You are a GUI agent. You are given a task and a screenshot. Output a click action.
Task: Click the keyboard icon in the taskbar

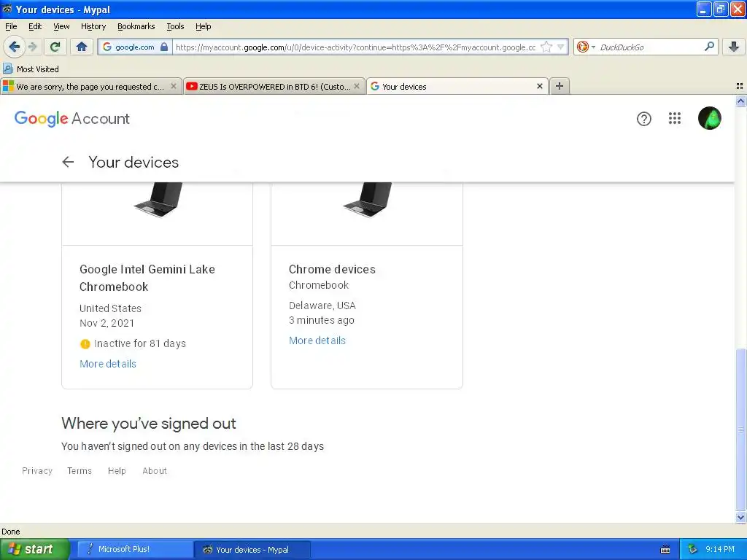(x=665, y=550)
